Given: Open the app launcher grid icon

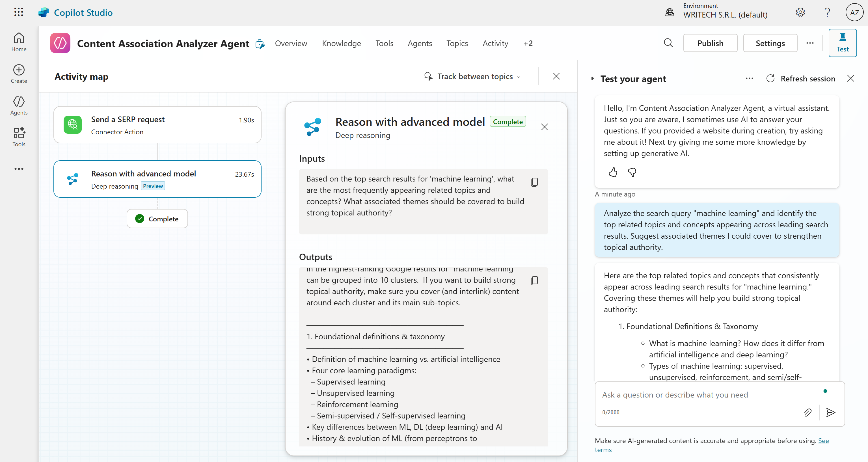Looking at the screenshot, I should click(19, 12).
